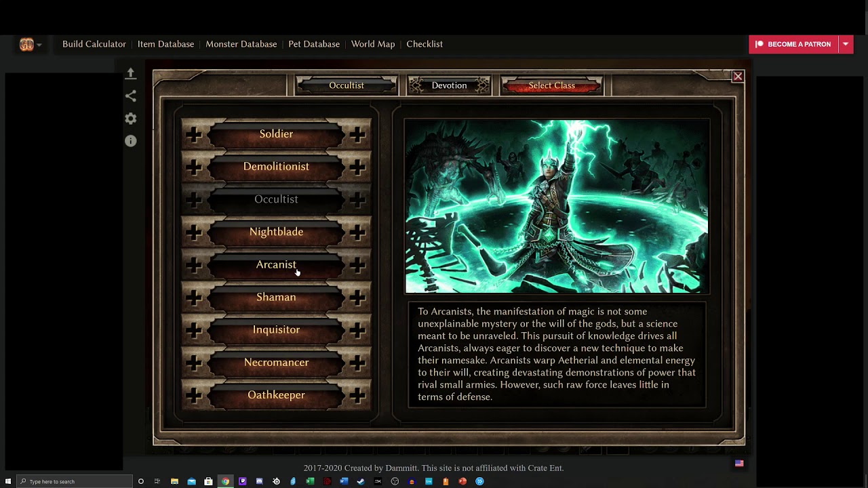This screenshot has width=868, height=488.
Task: Switch to Chrome on the taskbar
Action: (x=225, y=481)
